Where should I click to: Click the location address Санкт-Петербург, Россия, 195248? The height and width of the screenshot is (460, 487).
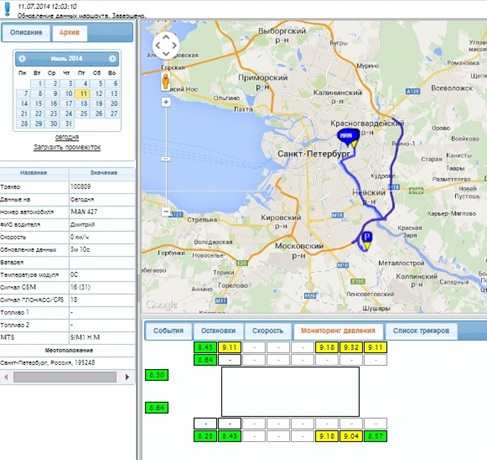pos(47,363)
